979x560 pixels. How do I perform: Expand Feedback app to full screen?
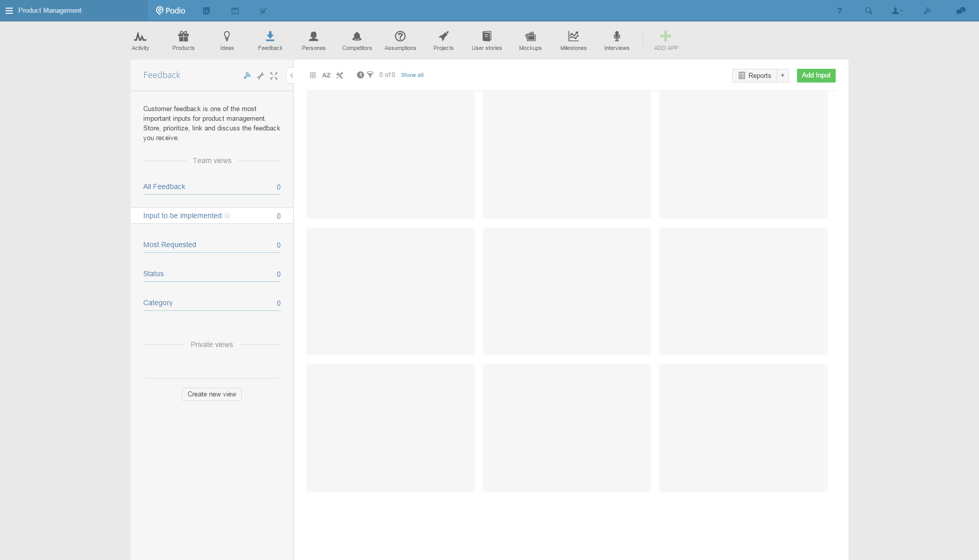pyautogui.click(x=274, y=76)
